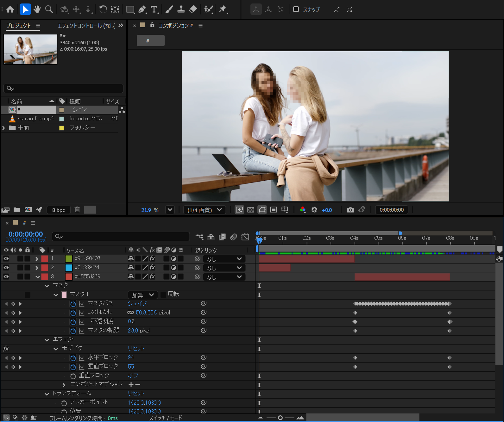Collapse layer 3 #a655d269 properties
The width and height of the screenshot is (504, 422).
38,277
